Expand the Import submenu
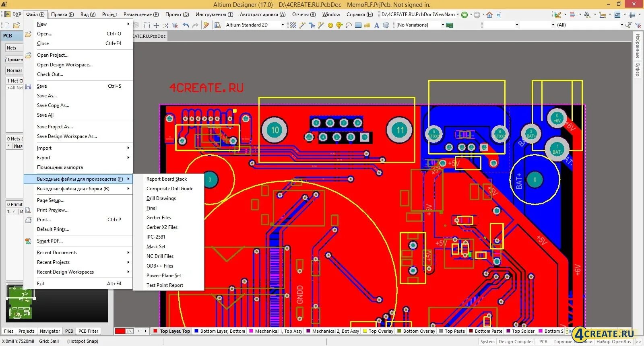Screen dimensions: 644x346 [78, 148]
